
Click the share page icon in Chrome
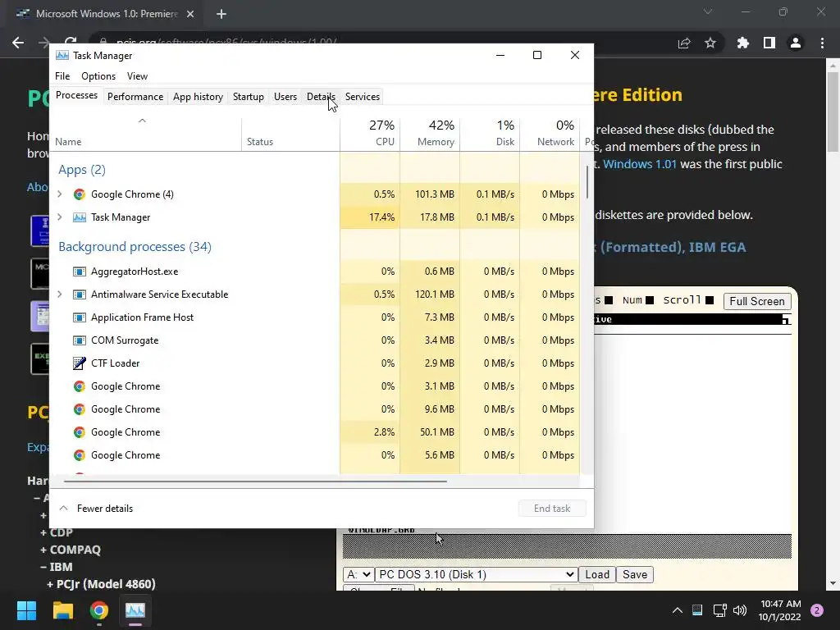[x=684, y=43]
